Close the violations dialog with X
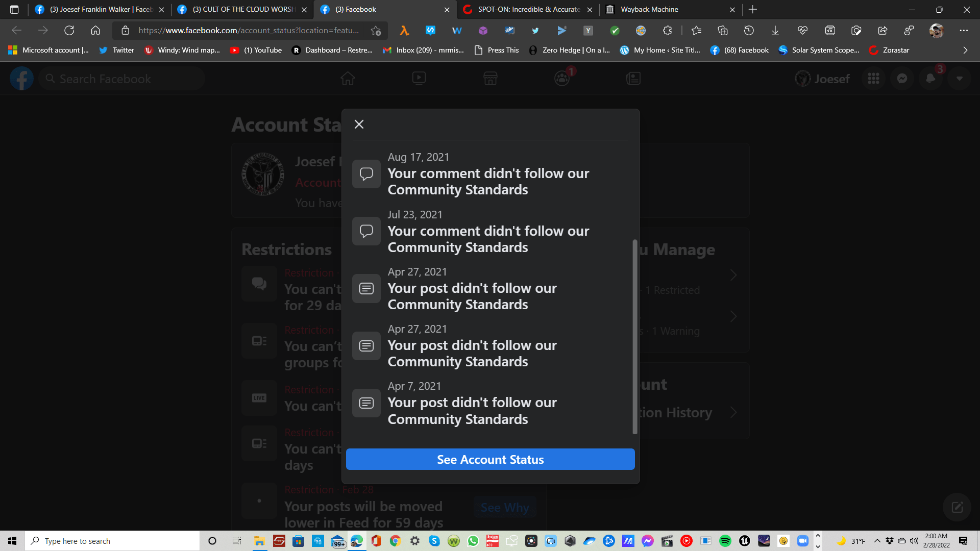The image size is (980, 551). click(359, 124)
